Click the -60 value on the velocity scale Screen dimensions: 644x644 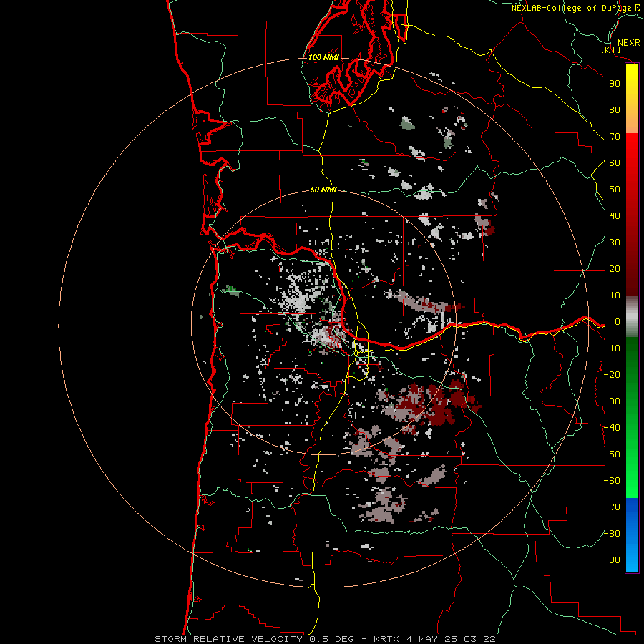click(612, 481)
